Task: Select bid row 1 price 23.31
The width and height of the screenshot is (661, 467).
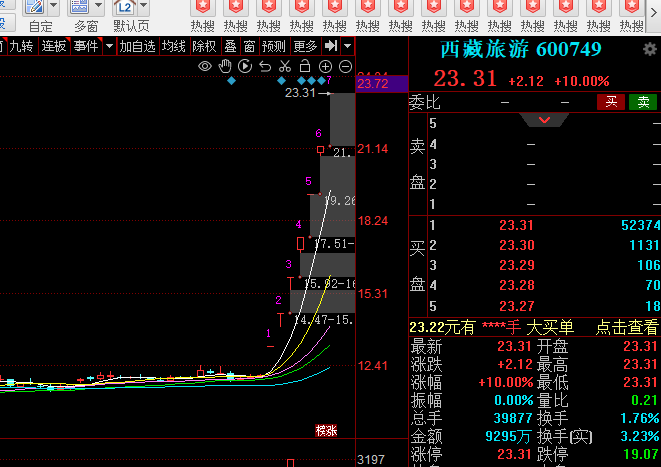Action: (x=516, y=225)
